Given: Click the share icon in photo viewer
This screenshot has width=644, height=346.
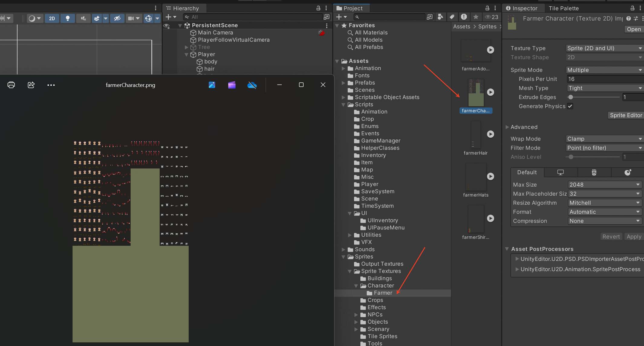Looking at the screenshot, I should (x=31, y=85).
